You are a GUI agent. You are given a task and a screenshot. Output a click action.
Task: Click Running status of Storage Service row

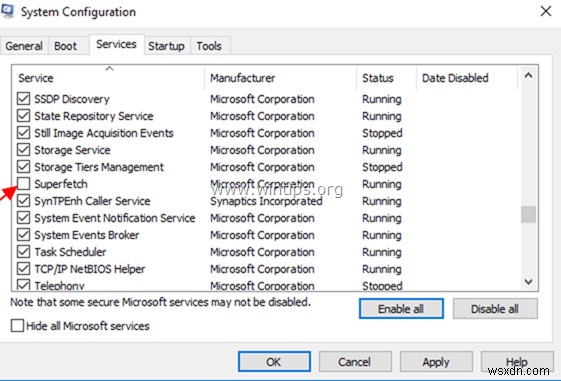click(x=382, y=150)
